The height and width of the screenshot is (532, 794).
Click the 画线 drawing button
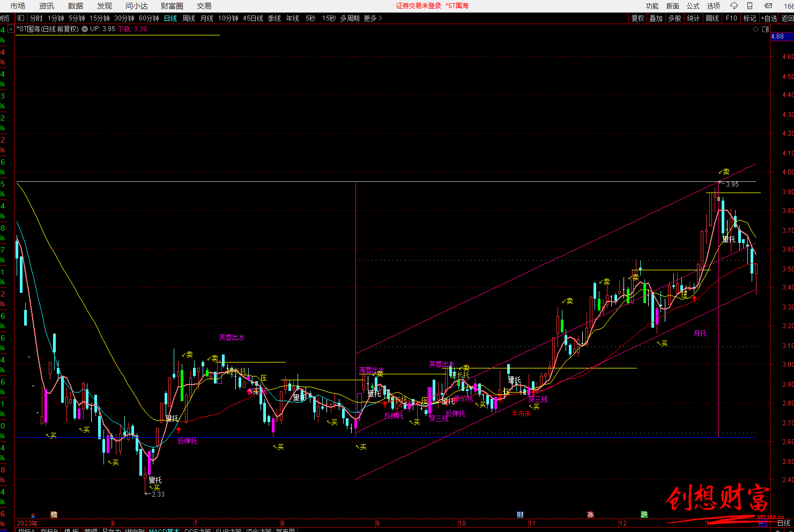[713, 18]
